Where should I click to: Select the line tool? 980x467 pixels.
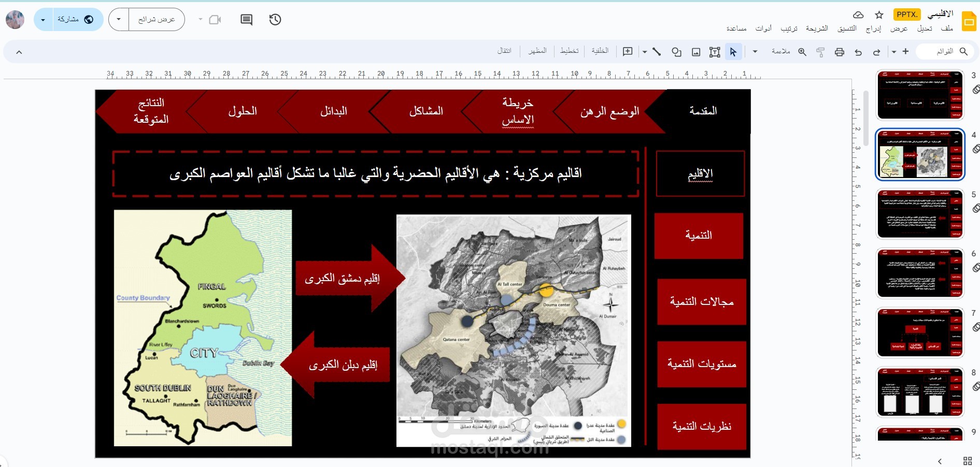[657, 52]
